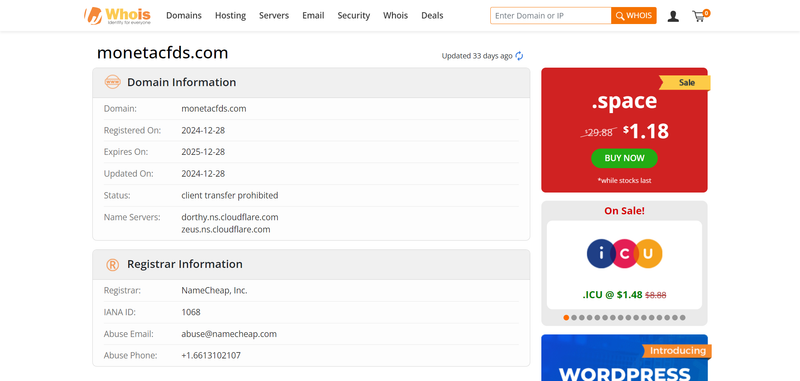Viewport: 800px width, 381px height.
Task: Click the On Sale! heading
Action: point(624,211)
